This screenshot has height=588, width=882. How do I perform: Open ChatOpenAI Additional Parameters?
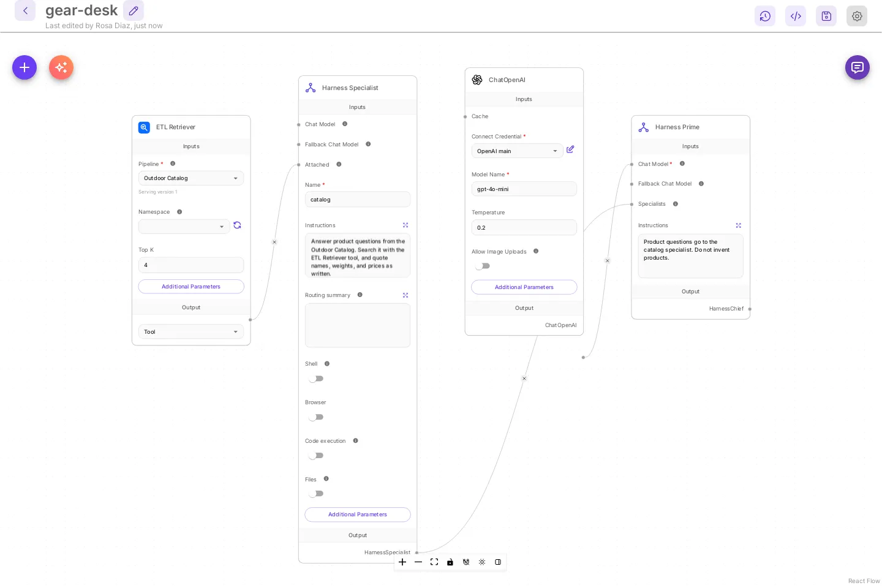pos(524,287)
